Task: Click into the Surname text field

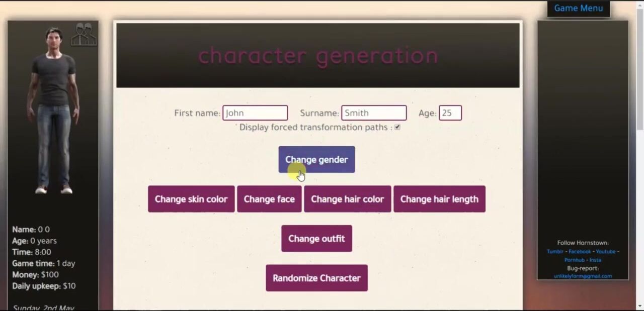Action: click(x=373, y=113)
